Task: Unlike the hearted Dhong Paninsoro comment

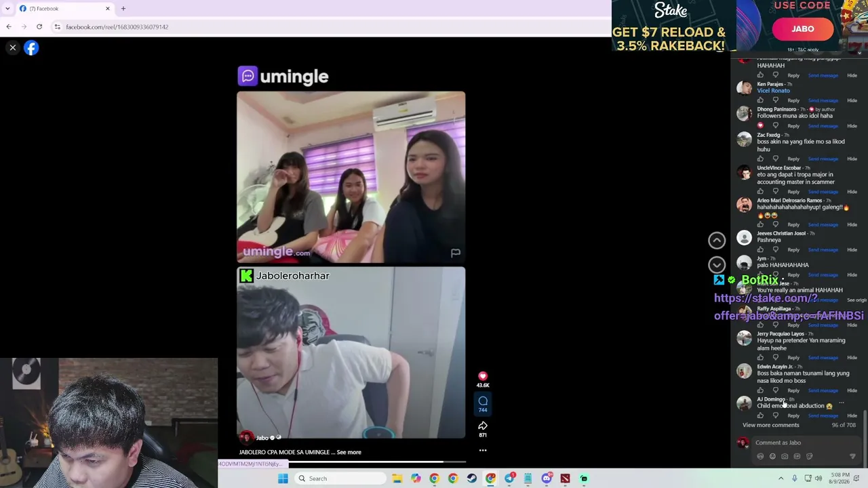Action: point(760,125)
